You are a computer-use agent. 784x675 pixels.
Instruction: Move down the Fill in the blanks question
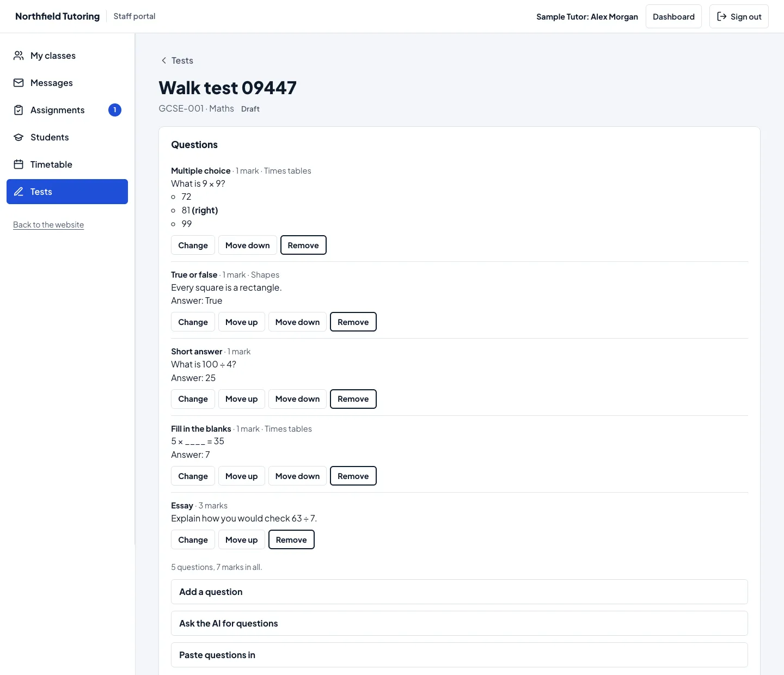pos(298,476)
